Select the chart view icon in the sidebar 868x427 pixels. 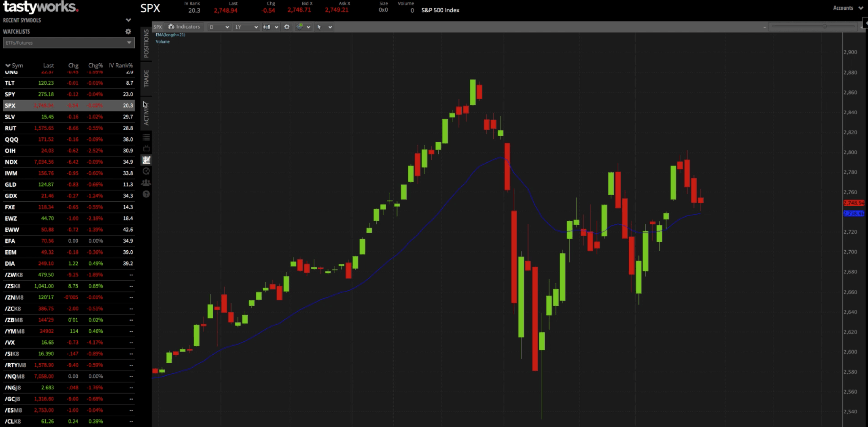coord(146,160)
